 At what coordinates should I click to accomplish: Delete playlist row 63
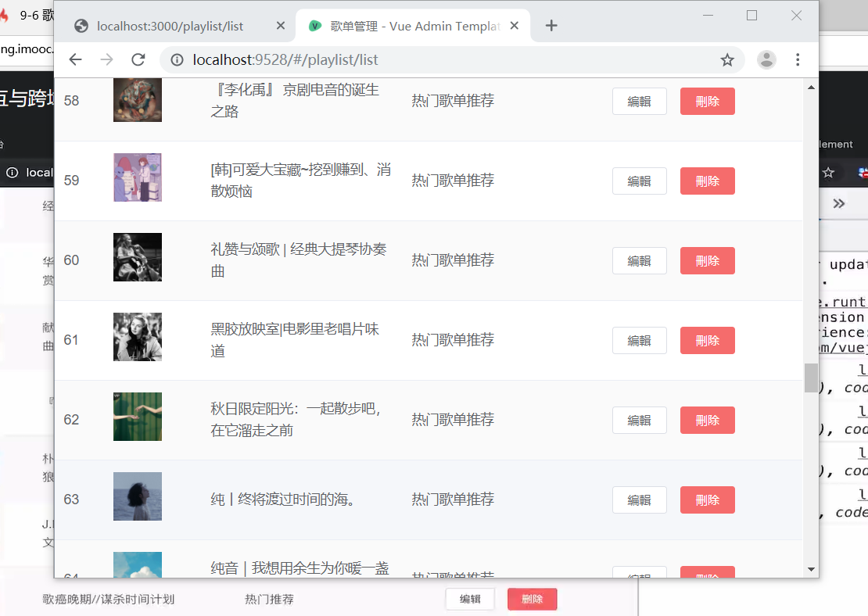click(x=708, y=500)
